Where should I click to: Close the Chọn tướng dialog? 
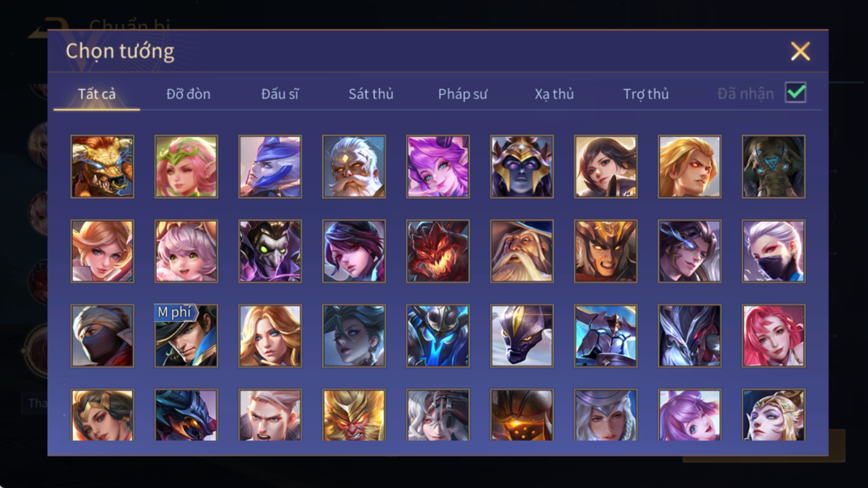coord(800,51)
